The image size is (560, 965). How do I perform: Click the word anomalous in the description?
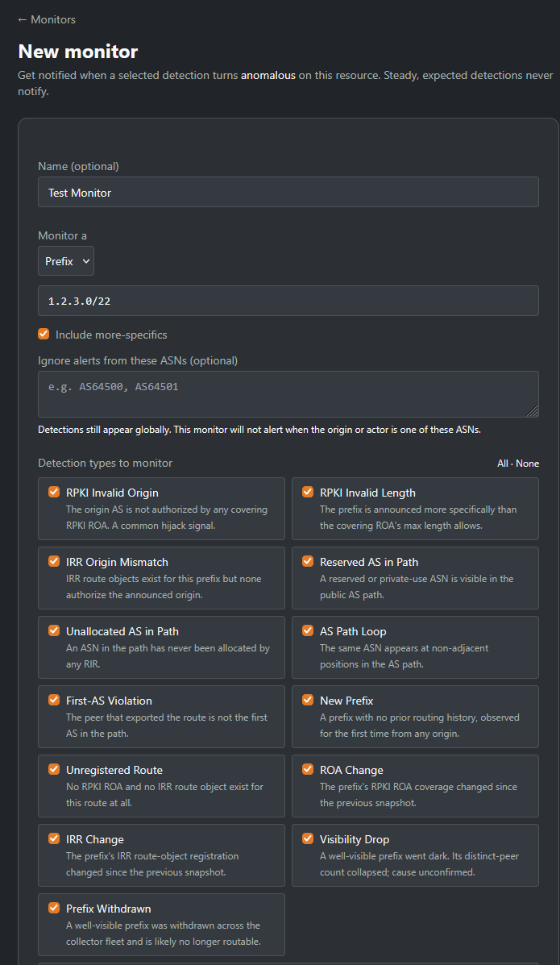pyautogui.click(x=268, y=75)
